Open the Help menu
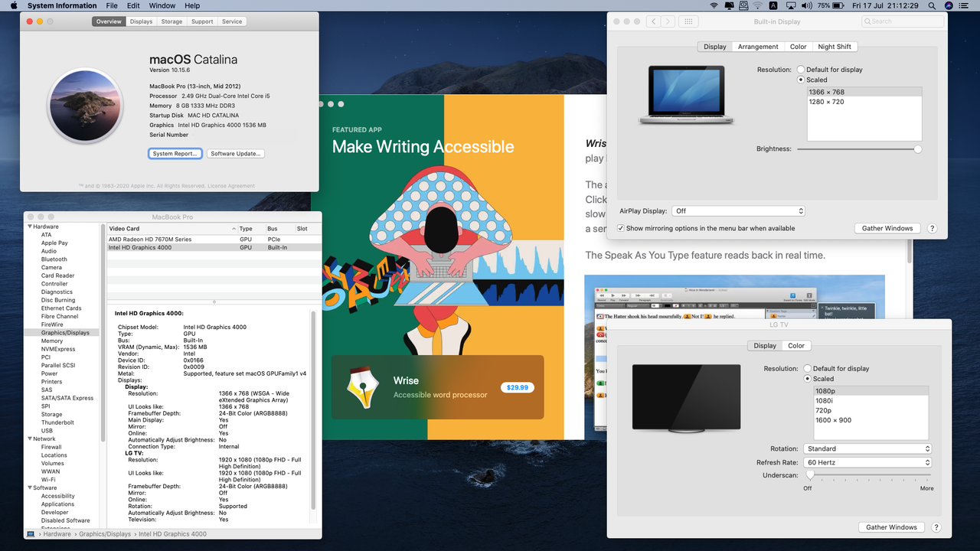The height and width of the screenshot is (551, 980). (192, 5)
